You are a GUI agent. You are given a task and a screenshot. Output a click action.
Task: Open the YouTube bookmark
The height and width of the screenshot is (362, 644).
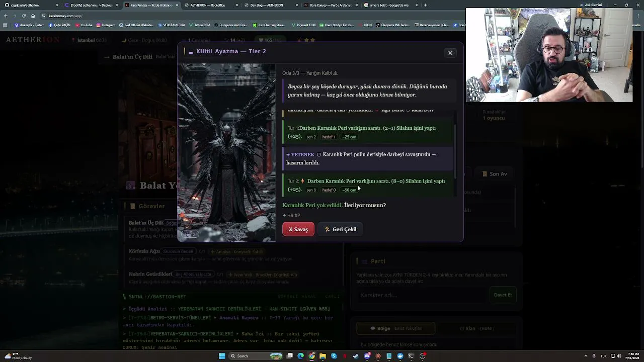pyautogui.click(x=84, y=25)
